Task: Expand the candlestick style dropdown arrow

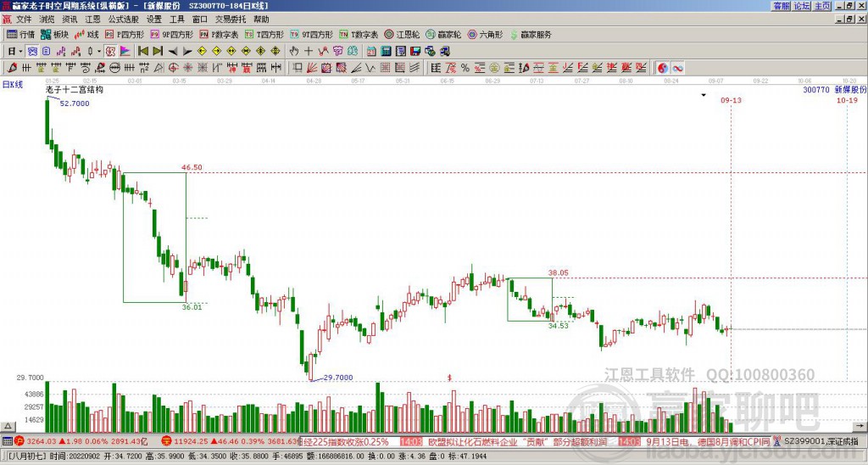Action: click(x=99, y=52)
